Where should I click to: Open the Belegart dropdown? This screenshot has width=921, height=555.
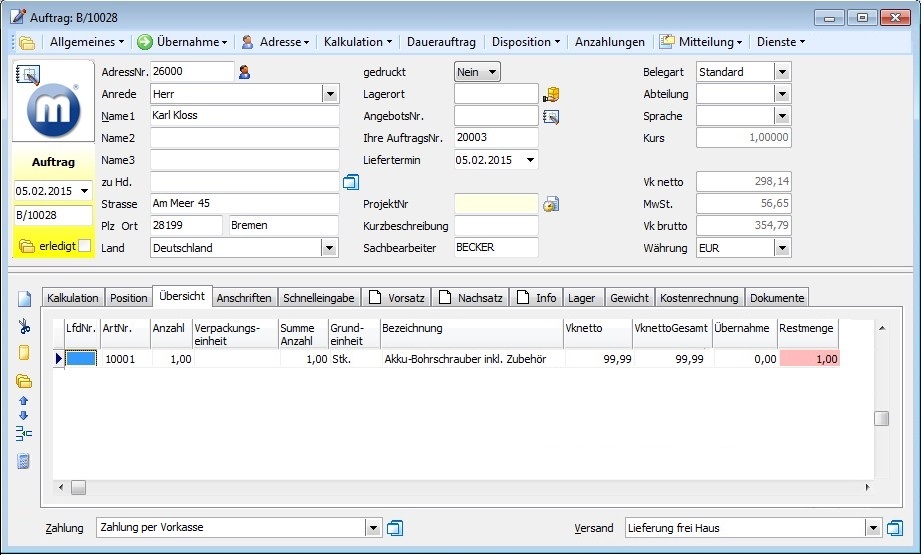(782, 72)
